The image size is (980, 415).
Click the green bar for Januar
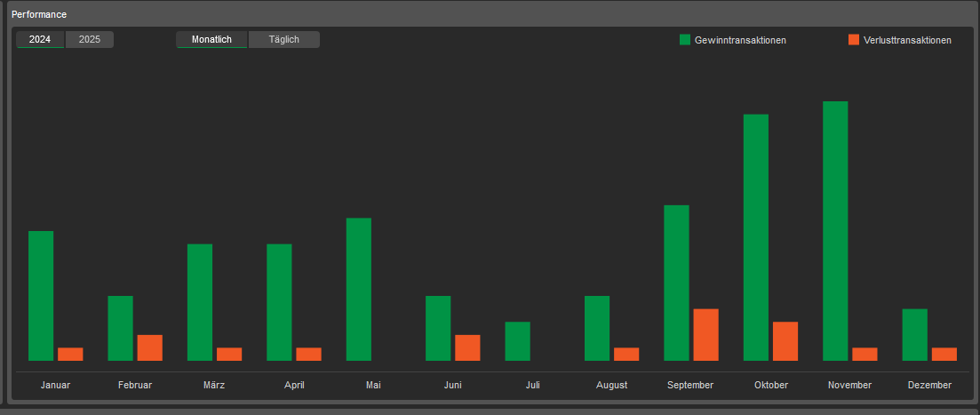coord(41,296)
